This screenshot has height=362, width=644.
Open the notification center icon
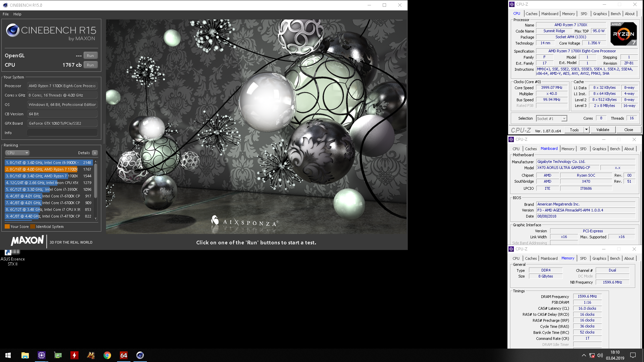(633, 355)
